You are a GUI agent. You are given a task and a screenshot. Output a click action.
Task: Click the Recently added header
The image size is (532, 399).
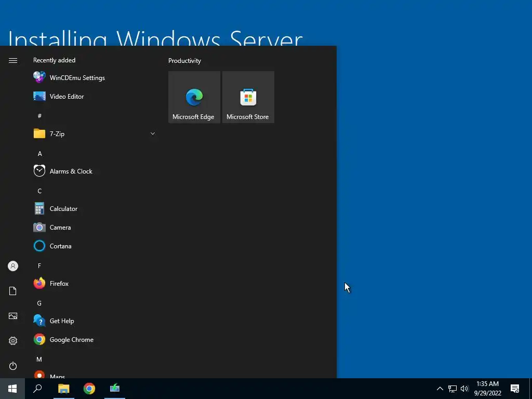point(54,60)
